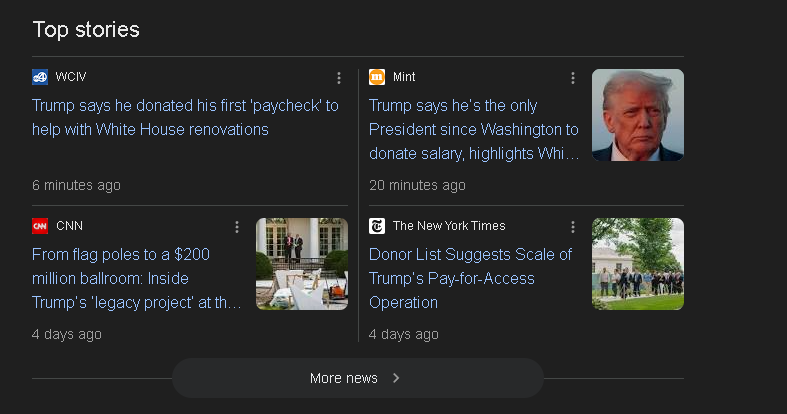
Task: Open three-dot menu for Mint story
Action: [x=573, y=78]
